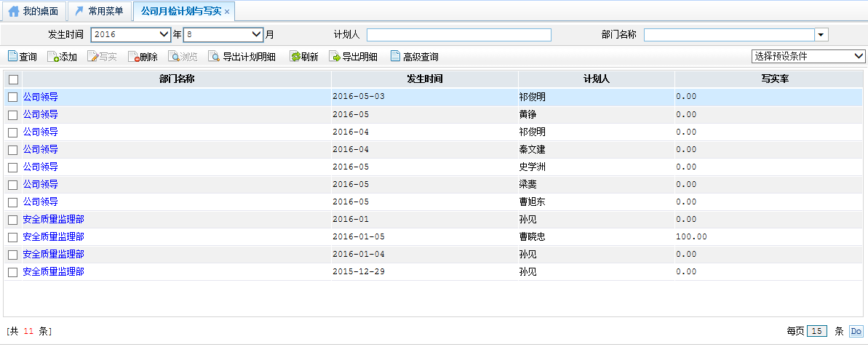868x347 pixels.
Task: Click the 导出计划明细 export icon
Action: pos(214,57)
